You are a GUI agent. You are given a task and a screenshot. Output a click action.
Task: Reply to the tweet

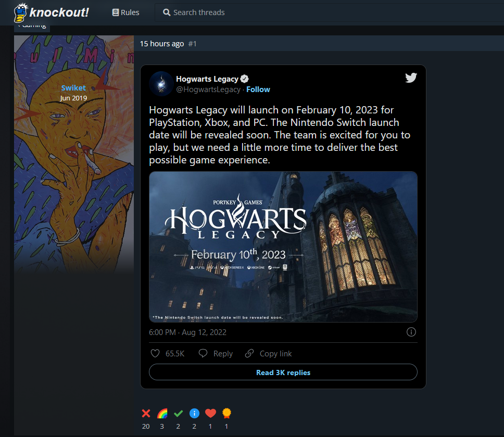click(223, 354)
